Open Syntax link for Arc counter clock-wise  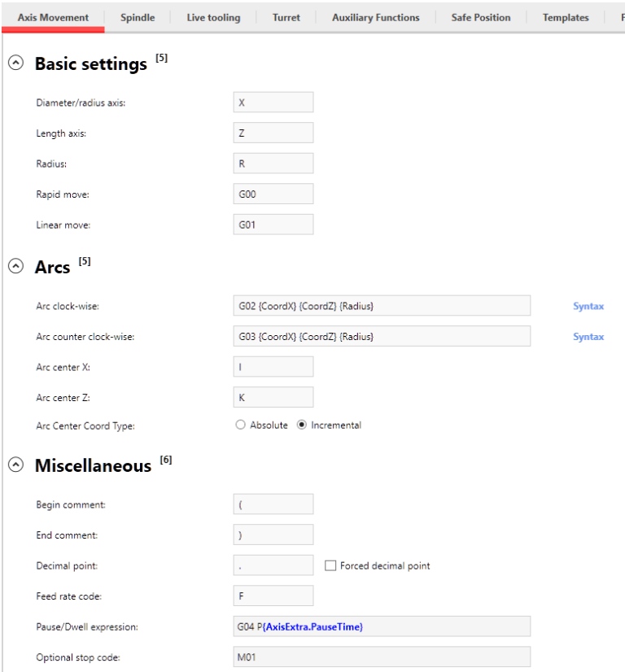click(x=588, y=337)
